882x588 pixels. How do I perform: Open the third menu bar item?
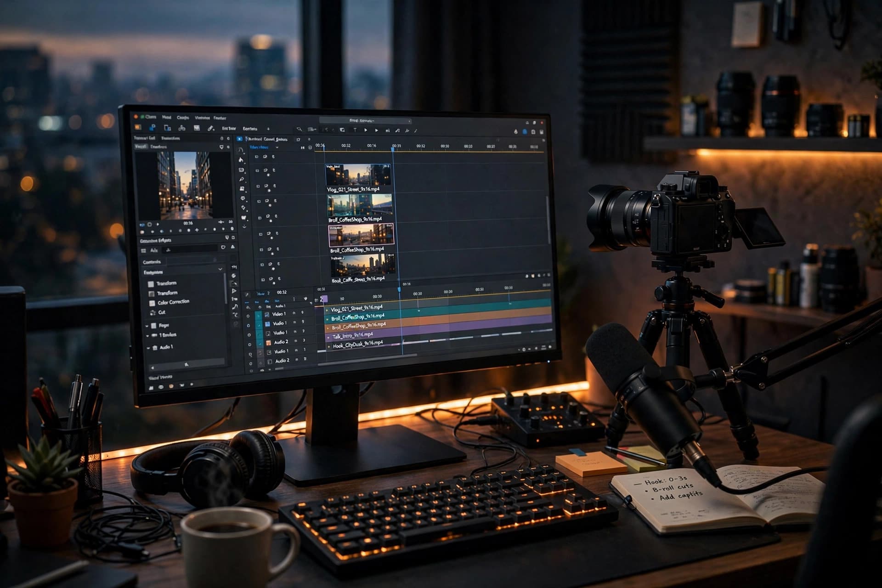coord(183,118)
